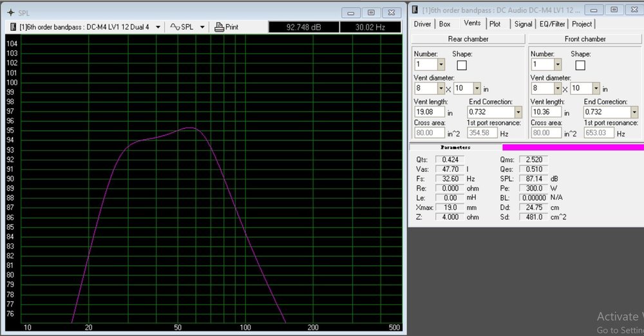Open the project selector dropdown arrow
Screen dimensions: 644x336
pyautogui.click(x=158, y=27)
